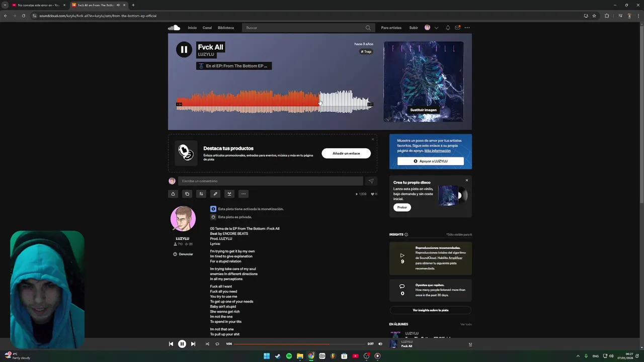Screen dimensions: 644x362
Task: Pause the track with the large hero button
Action: 184,49
